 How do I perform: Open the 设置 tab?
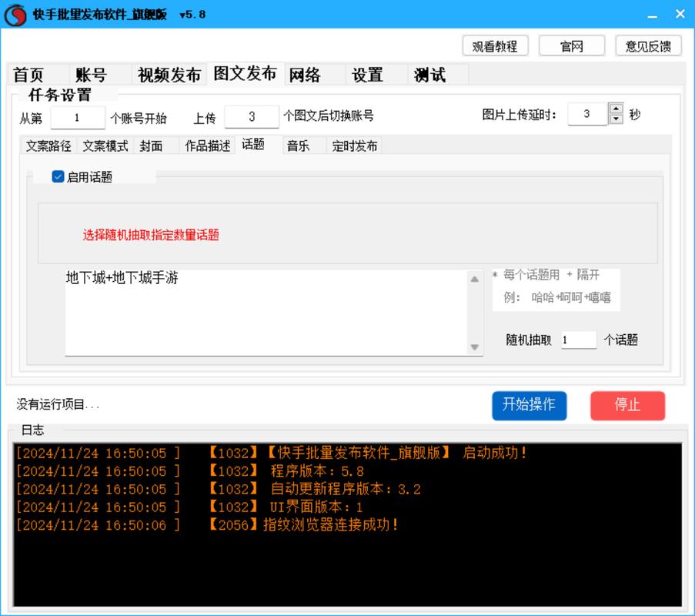377,75
